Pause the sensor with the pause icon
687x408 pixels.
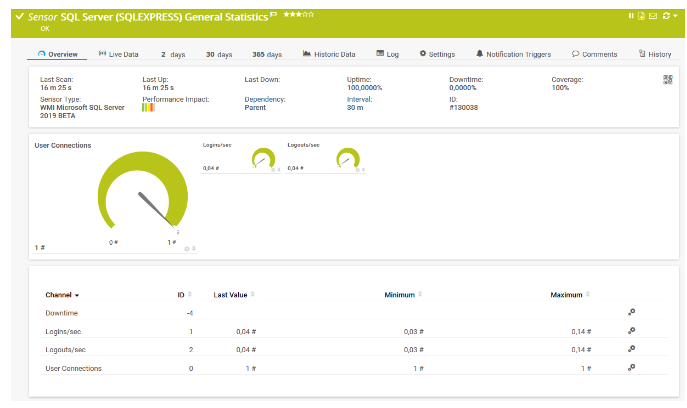pos(631,16)
